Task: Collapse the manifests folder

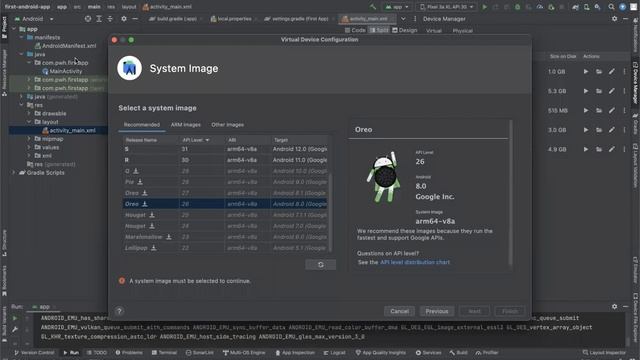Action: click(x=21, y=37)
